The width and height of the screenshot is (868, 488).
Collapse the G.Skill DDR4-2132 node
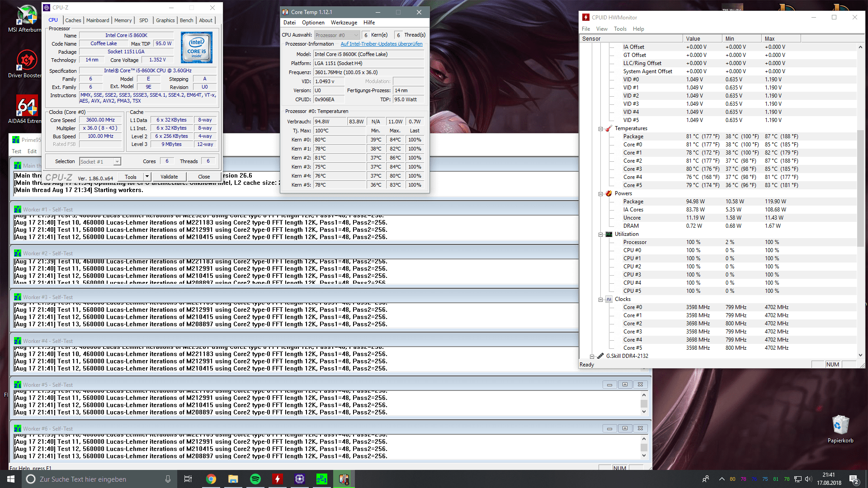pos(592,357)
